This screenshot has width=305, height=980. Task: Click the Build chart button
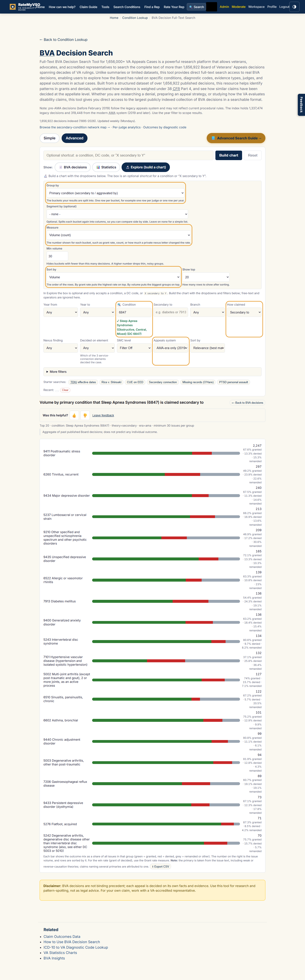click(229, 155)
